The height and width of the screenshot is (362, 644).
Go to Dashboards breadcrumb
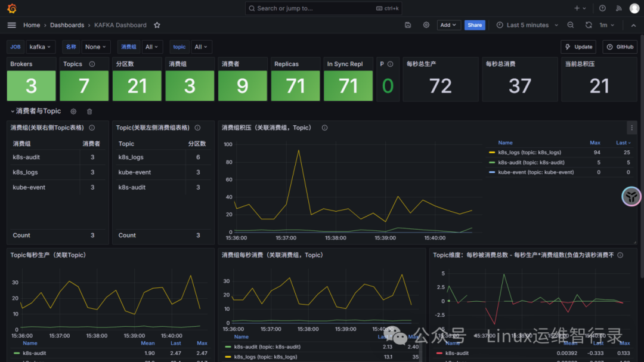67,25
